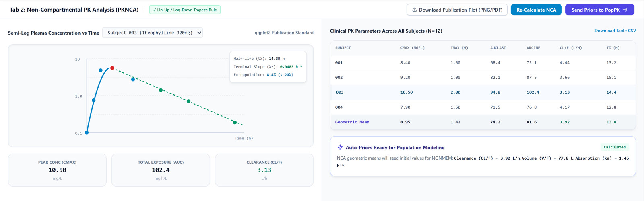Image resolution: width=644 pixels, height=201 pixels.
Task: Click the CL/F value 3.92 in Geometric Mean row
Action: click(565, 122)
